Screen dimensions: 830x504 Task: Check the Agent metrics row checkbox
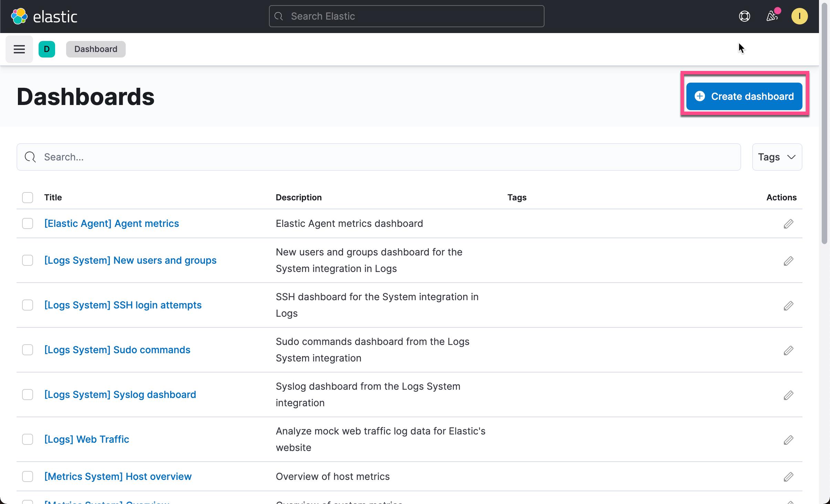point(28,223)
